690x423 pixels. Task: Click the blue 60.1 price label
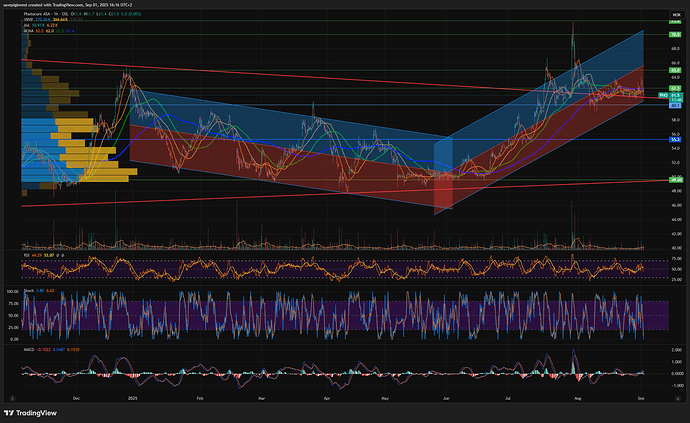pos(675,106)
